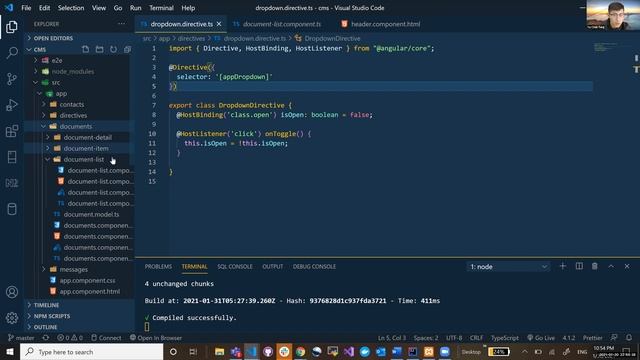Open Explorer more actions ellipsis
This screenshot has width=640, height=360.
coord(121,24)
